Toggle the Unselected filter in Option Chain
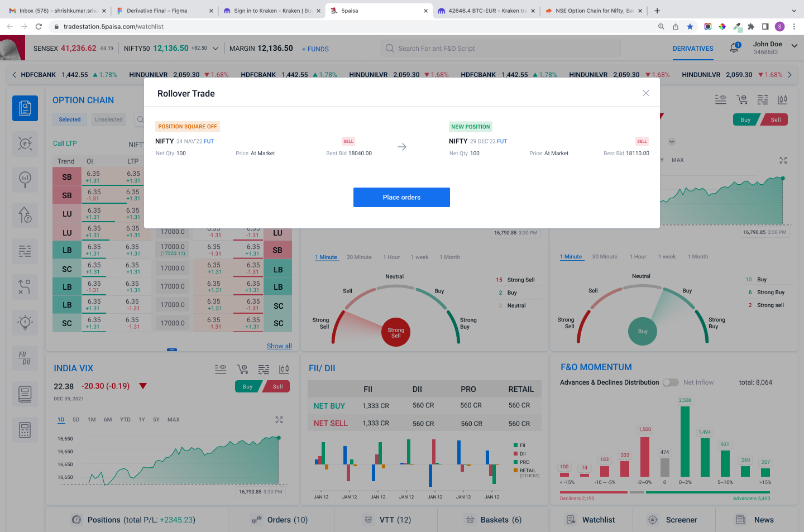This screenshot has width=804, height=532. (x=109, y=119)
